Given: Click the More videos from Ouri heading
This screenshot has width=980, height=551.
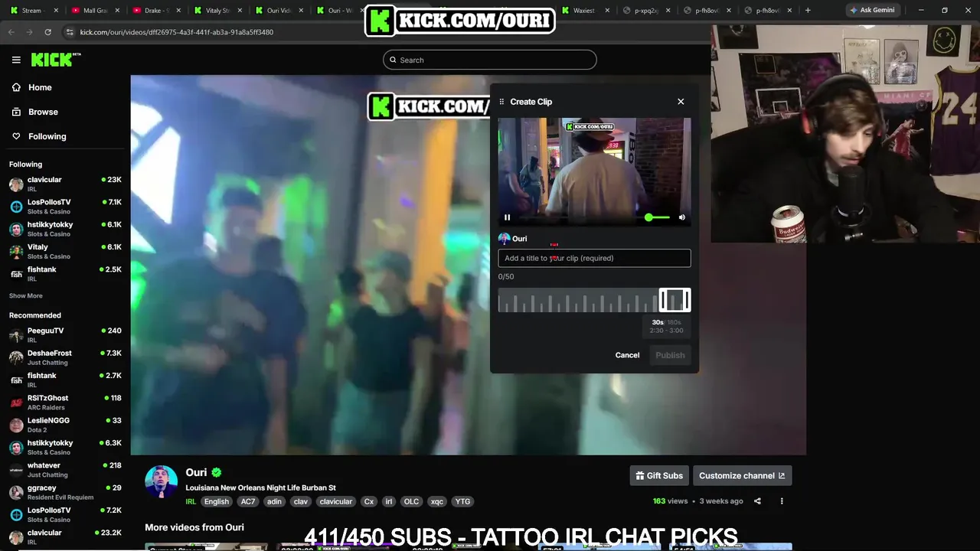Looking at the screenshot, I should (x=194, y=527).
